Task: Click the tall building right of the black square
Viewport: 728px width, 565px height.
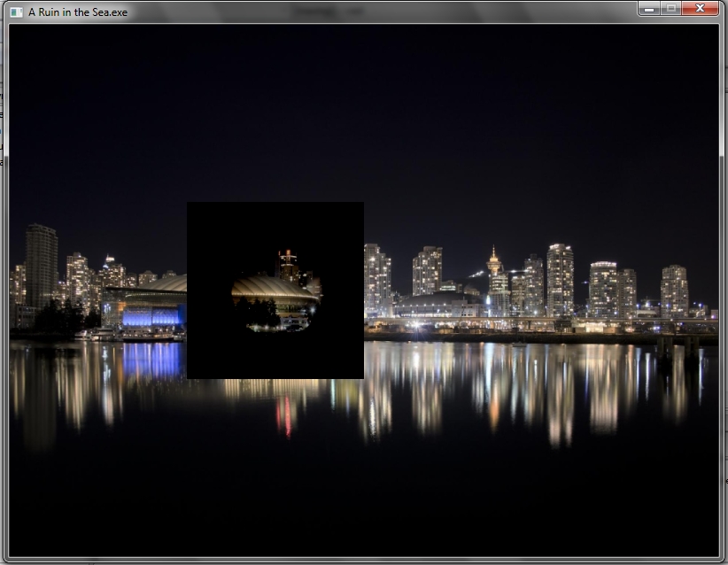Action: [376, 279]
